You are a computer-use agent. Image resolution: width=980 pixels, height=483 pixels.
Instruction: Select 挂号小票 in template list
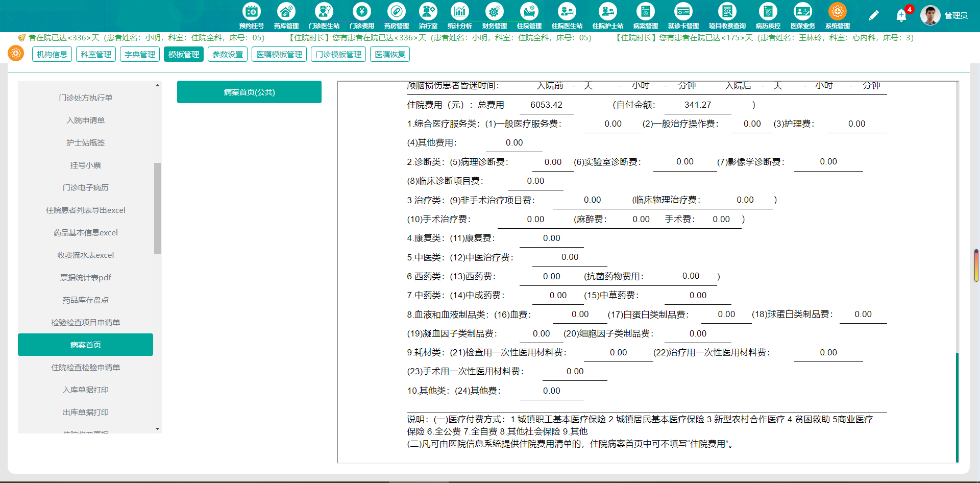coord(85,165)
